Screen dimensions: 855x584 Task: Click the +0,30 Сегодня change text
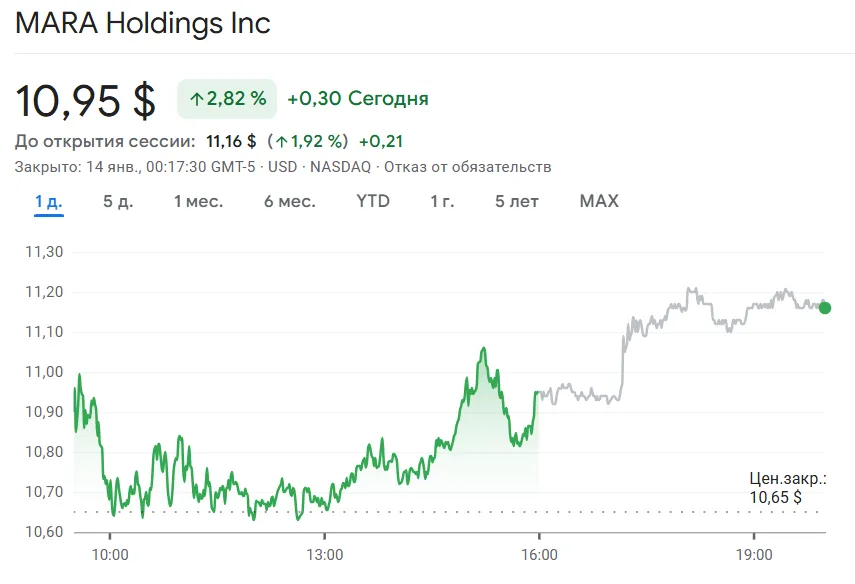coord(357,99)
